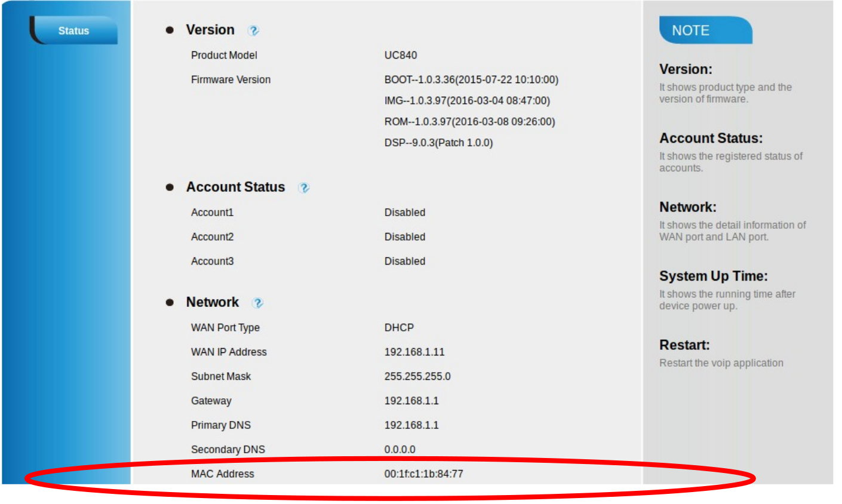
Task: Click note 'It shows the running time'
Action: click(727, 300)
